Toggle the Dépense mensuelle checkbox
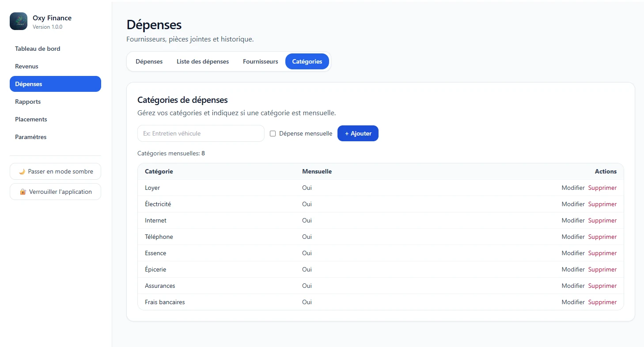Viewport: 644px width, 347px height. pyautogui.click(x=273, y=133)
